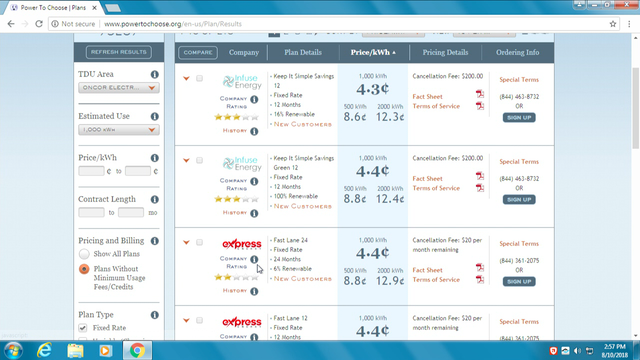Open Fact Sheet PDF icon for Fast Lane 24

click(480, 268)
